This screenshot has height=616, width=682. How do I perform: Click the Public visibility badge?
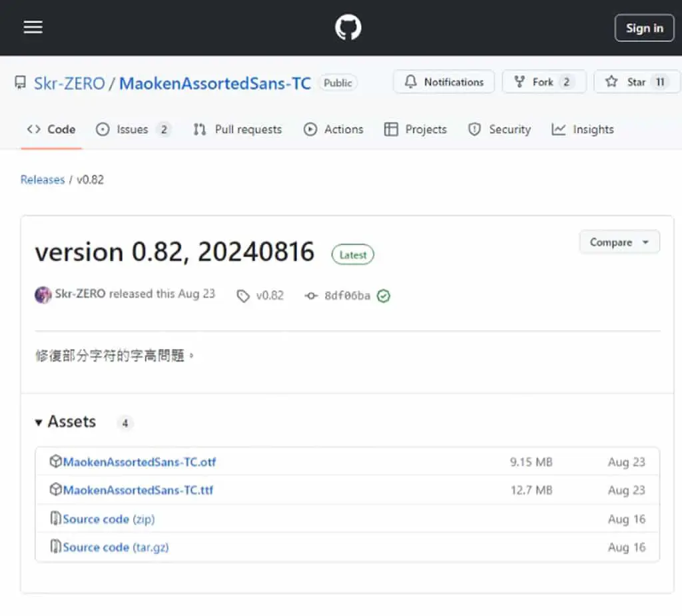338,83
